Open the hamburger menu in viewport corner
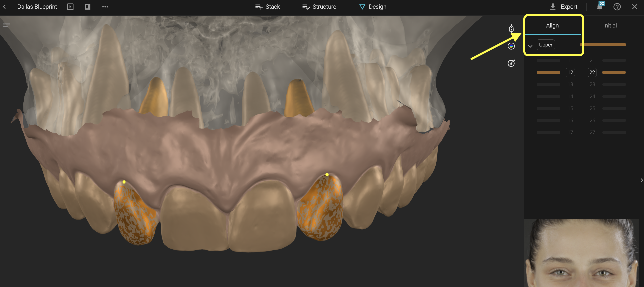The width and height of the screenshot is (644, 287). coord(6,25)
